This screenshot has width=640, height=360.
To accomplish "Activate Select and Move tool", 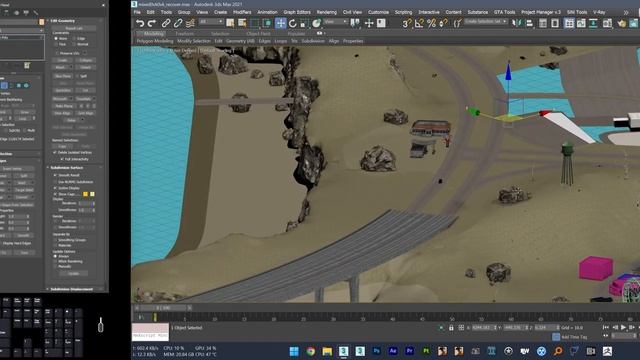I will pos(280,23).
